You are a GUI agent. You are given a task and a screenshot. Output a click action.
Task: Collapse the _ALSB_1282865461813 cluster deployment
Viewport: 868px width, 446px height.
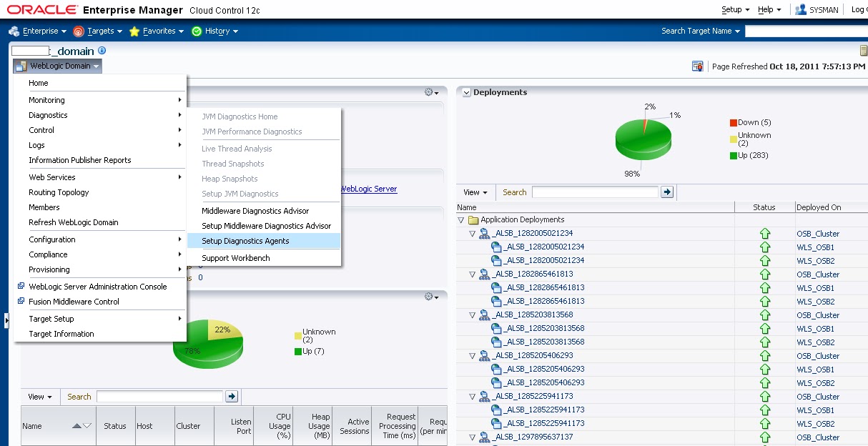click(x=473, y=274)
